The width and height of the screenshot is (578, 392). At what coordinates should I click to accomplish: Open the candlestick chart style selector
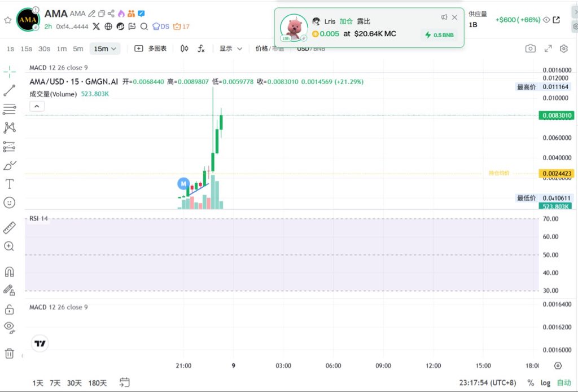[184, 49]
